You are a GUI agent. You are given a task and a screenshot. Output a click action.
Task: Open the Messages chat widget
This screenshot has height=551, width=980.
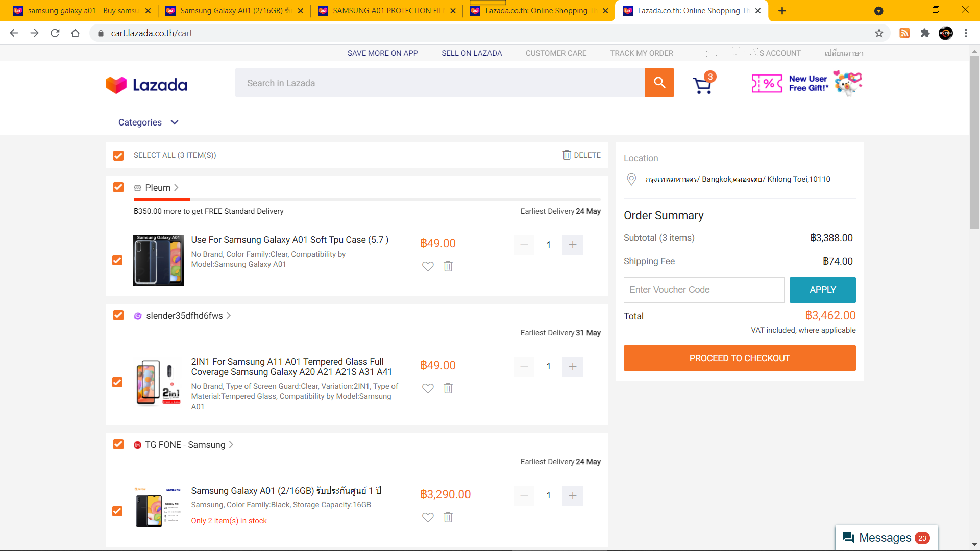pyautogui.click(x=886, y=538)
